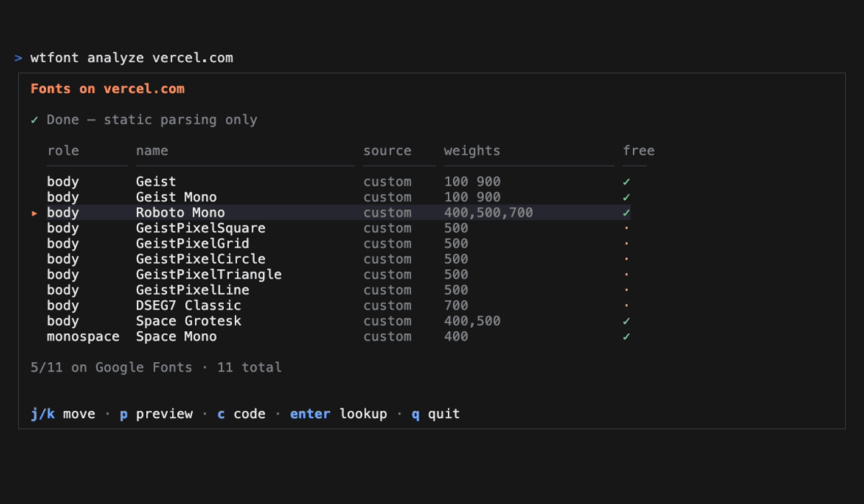Click 'custom' source in Space Mono row
864x504 pixels.
(x=387, y=336)
